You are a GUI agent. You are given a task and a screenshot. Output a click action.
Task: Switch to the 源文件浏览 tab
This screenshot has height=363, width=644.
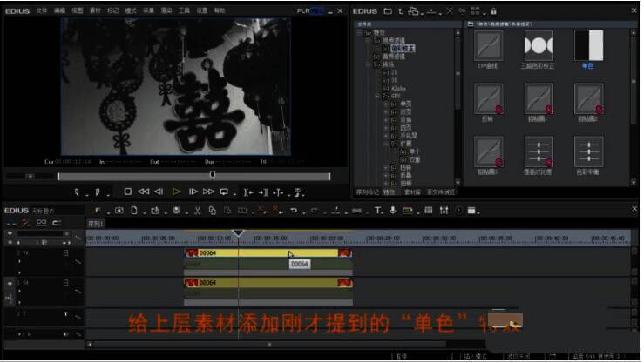[441, 192]
